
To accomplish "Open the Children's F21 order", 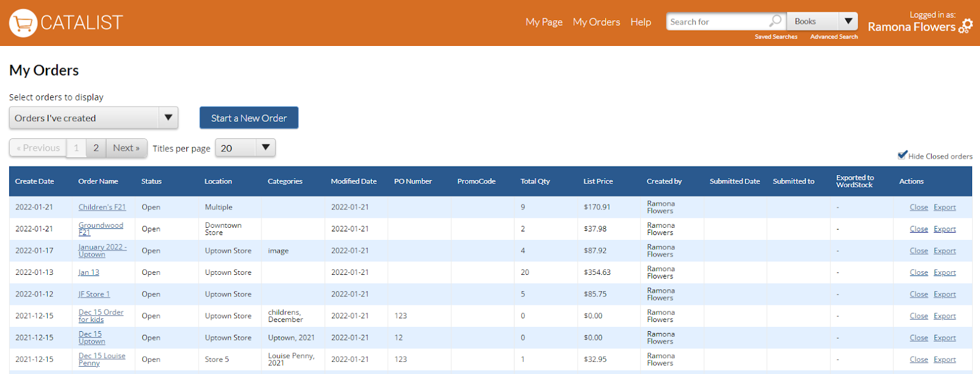I will (102, 208).
